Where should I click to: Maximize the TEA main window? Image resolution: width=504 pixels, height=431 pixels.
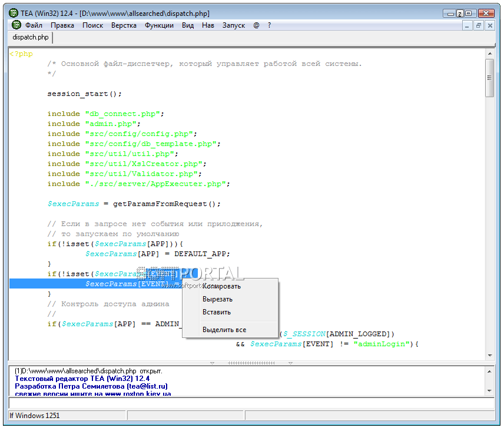click(469, 14)
